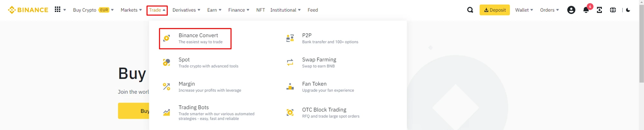Expand the Orders dropdown

coord(549,10)
